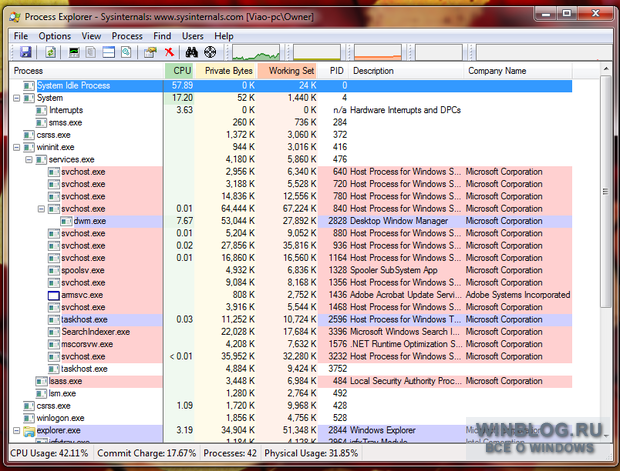The image size is (620, 471).
Task: Click 'Processes: 42' in status bar
Action: pyautogui.click(x=230, y=453)
